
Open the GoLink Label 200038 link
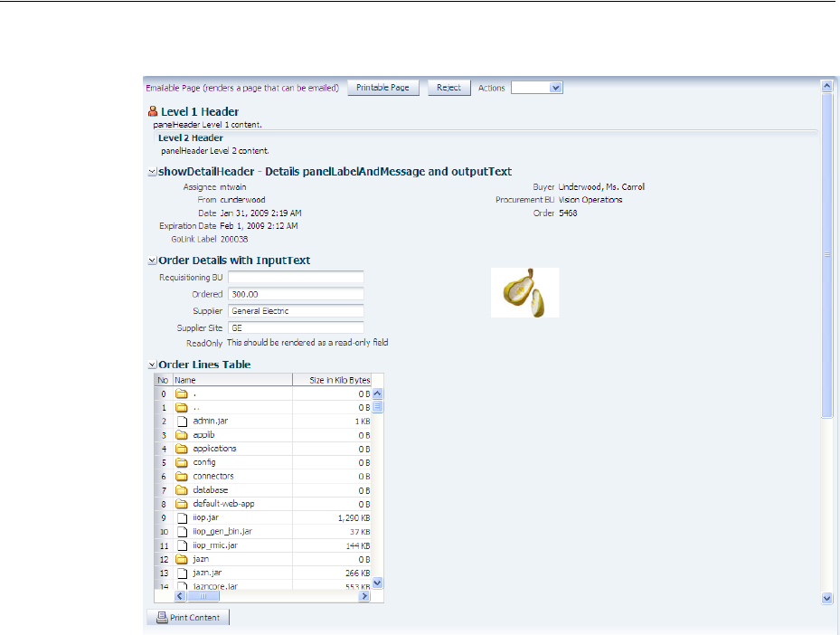tap(234, 240)
